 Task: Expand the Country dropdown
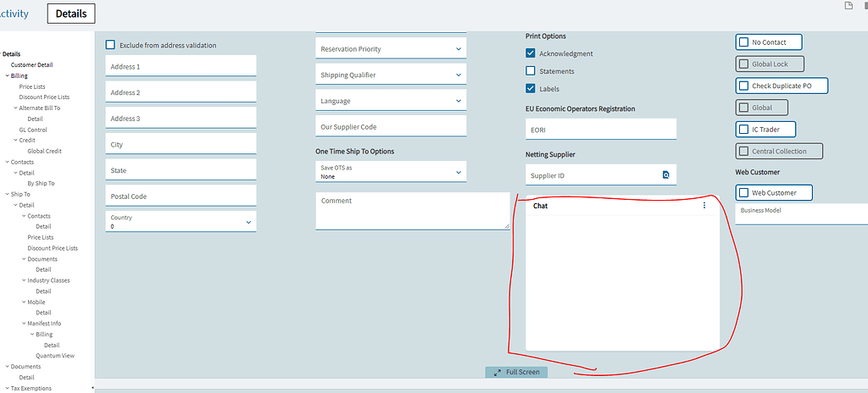[x=181, y=221]
